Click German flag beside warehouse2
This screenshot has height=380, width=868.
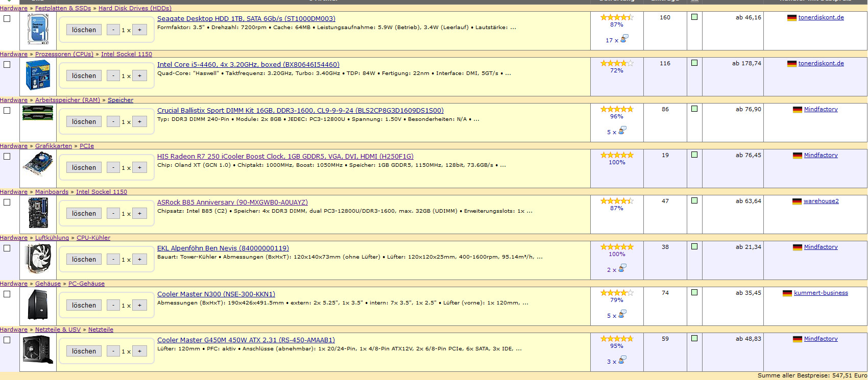797,201
